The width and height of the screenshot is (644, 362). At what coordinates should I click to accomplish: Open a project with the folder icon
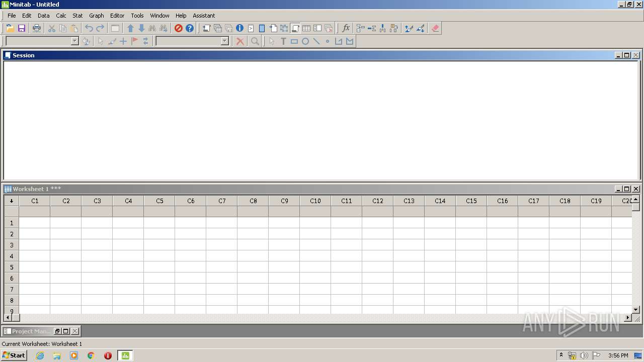pos(10,28)
